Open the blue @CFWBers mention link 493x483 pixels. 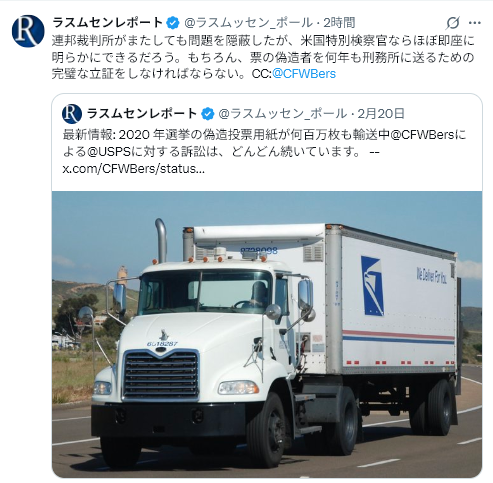pos(304,74)
